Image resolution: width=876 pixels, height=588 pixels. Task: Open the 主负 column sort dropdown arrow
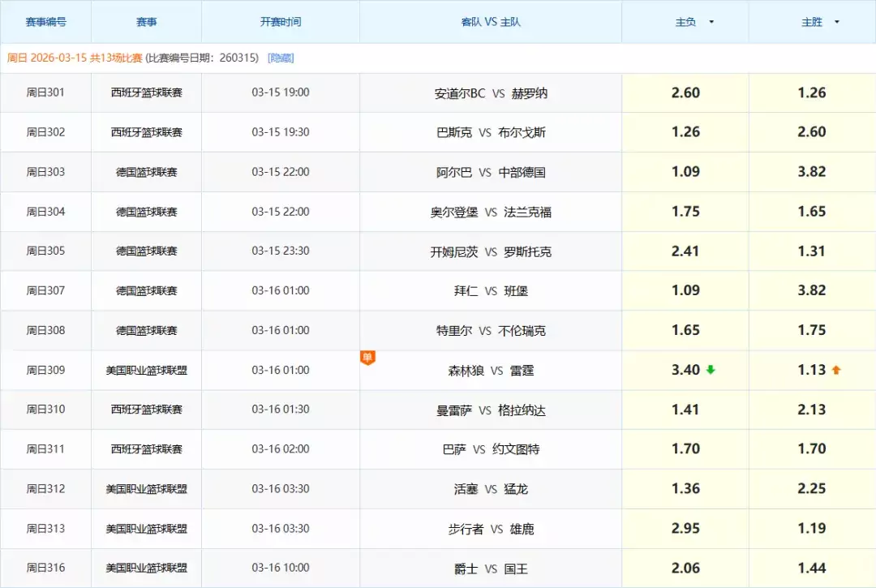(711, 22)
